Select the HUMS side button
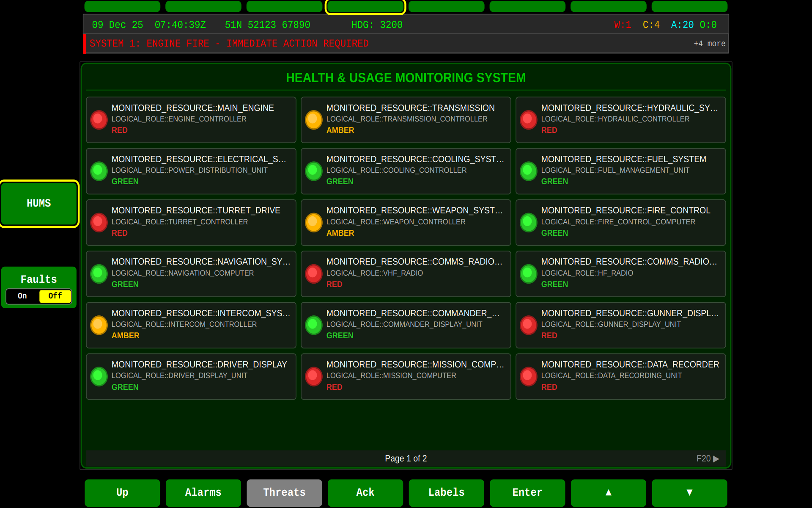Image resolution: width=812 pixels, height=508 pixels. [39, 204]
